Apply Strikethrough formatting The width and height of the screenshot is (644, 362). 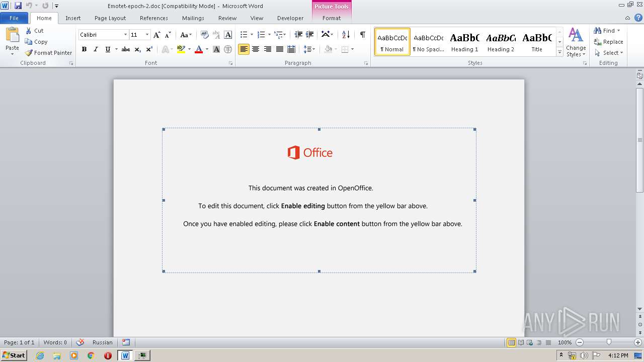pyautogui.click(x=126, y=49)
